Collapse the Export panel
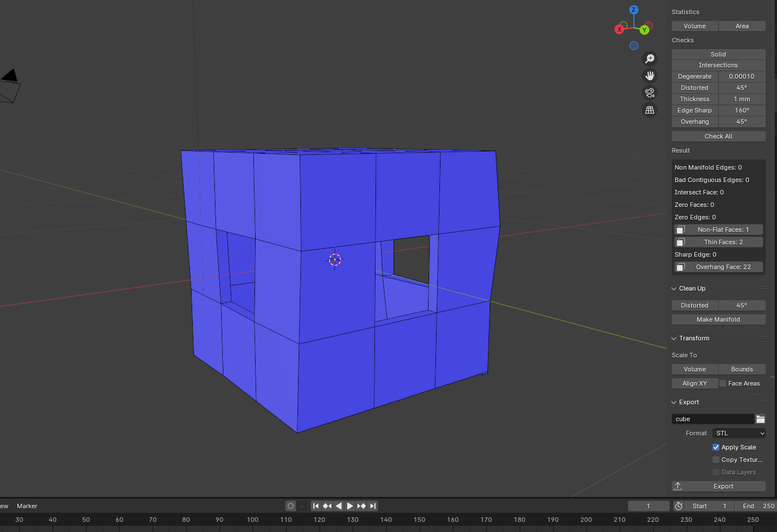 (674, 402)
